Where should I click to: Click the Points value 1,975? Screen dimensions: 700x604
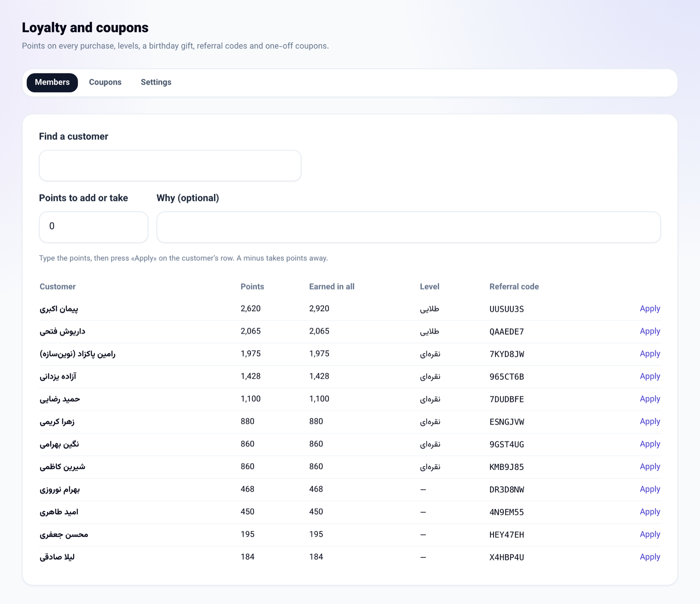[250, 354]
